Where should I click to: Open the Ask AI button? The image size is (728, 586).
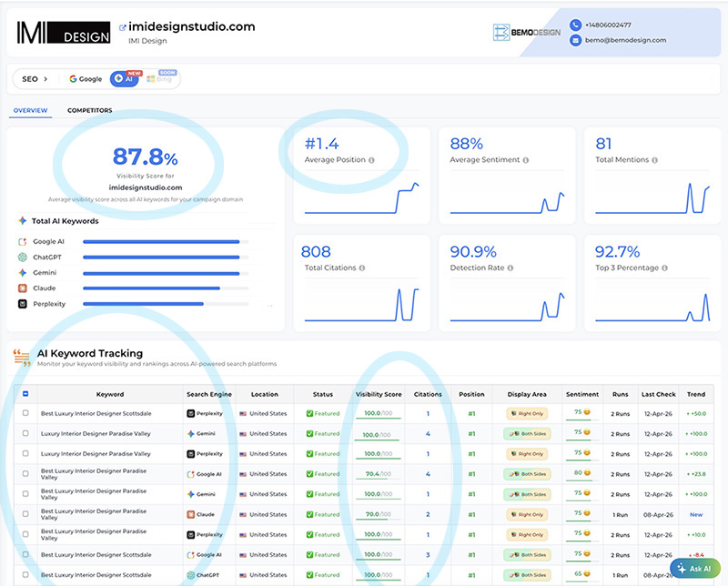coord(695,569)
